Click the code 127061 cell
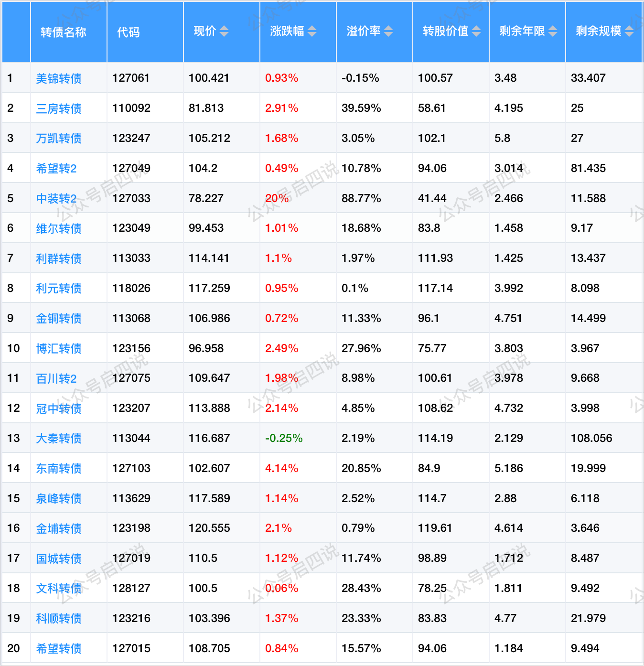The height and width of the screenshot is (666, 644). 131,78
